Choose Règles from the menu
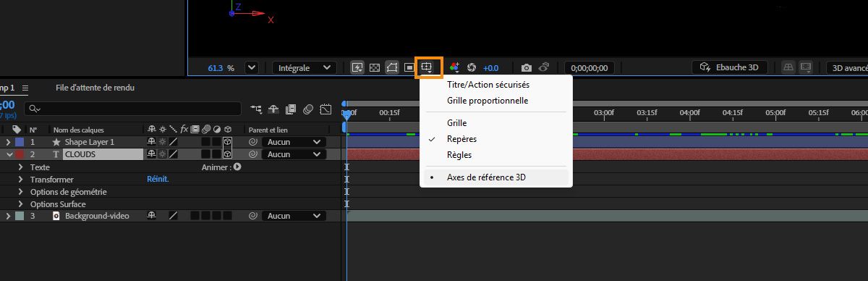Screen dimensions: 868x281 coord(495,155)
